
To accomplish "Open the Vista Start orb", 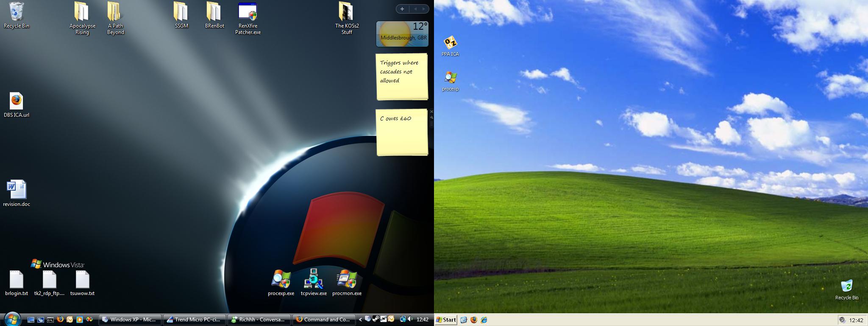I will point(12,319).
